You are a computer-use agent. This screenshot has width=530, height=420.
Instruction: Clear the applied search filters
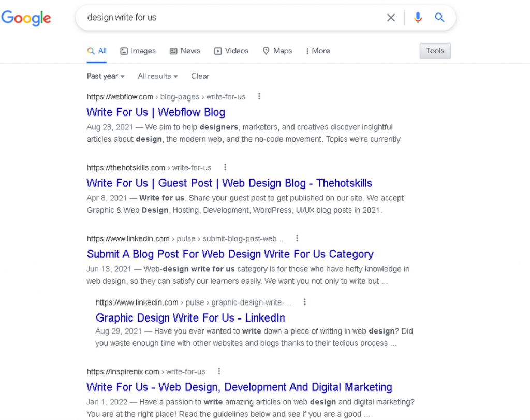click(200, 76)
